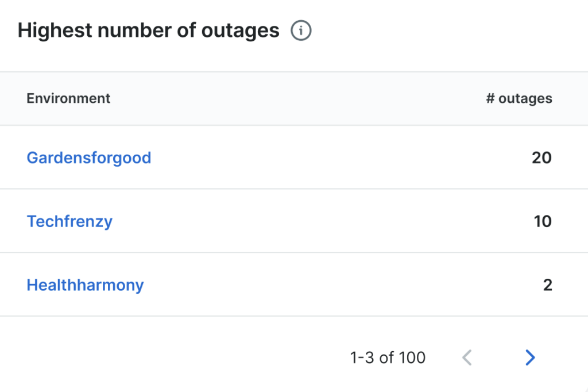Click the '1-3' page range text
The height and width of the screenshot is (392, 588).
click(363, 358)
